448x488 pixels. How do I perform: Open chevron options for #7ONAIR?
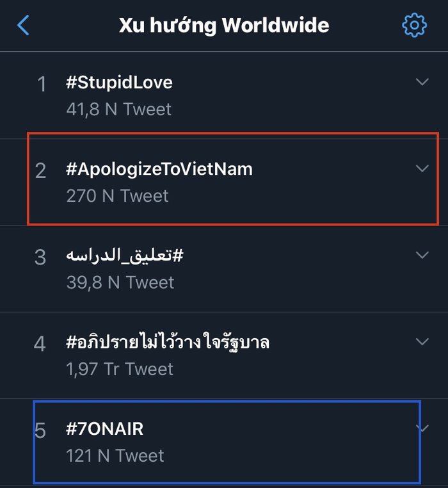point(422,428)
